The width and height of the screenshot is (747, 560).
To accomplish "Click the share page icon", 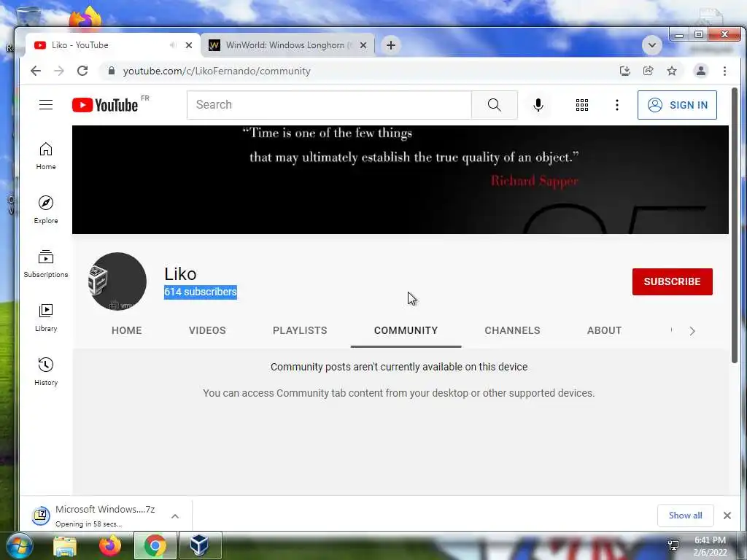I will (x=648, y=71).
